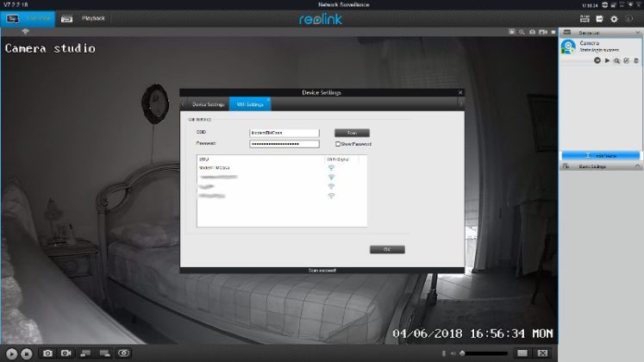Click into the WiFi Password field

point(284,144)
